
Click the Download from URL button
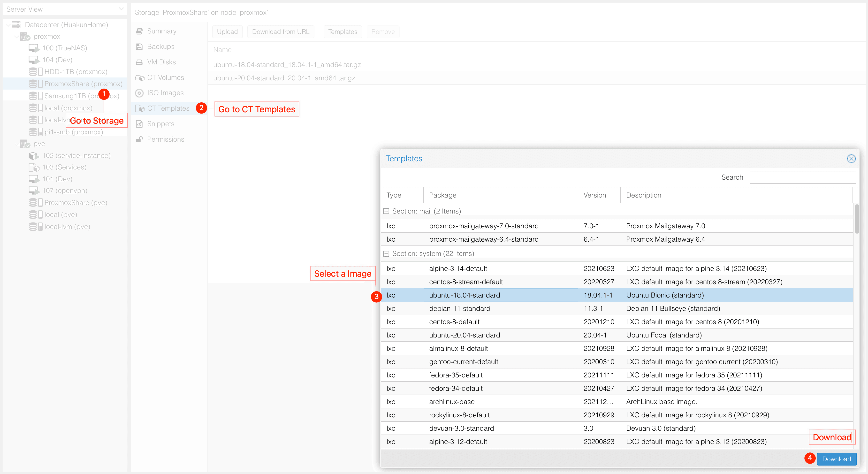tap(280, 32)
